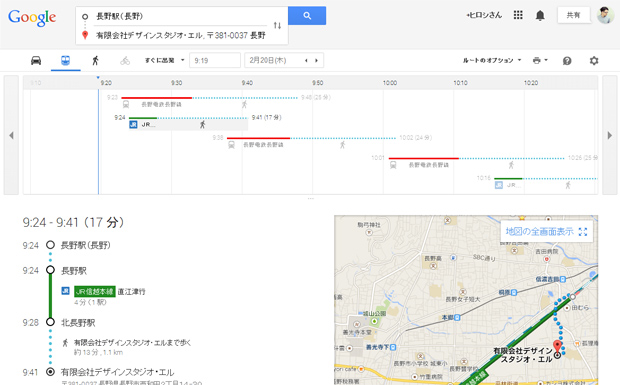Click 長野駅 (長野) start point
The image size is (620, 385).
pos(85,245)
